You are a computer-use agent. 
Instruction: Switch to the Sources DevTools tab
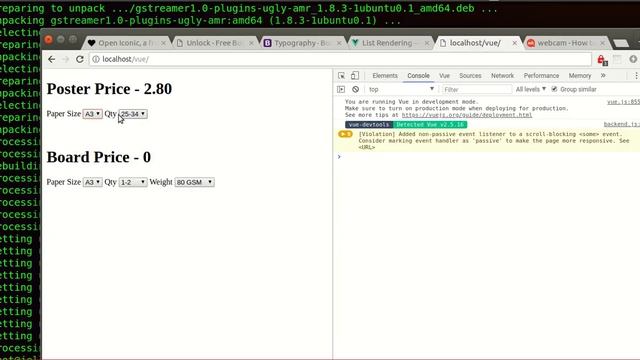coord(470,76)
